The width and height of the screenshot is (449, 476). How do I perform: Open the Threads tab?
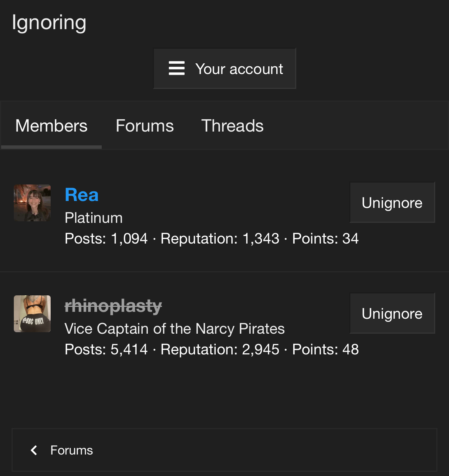[232, 126]
